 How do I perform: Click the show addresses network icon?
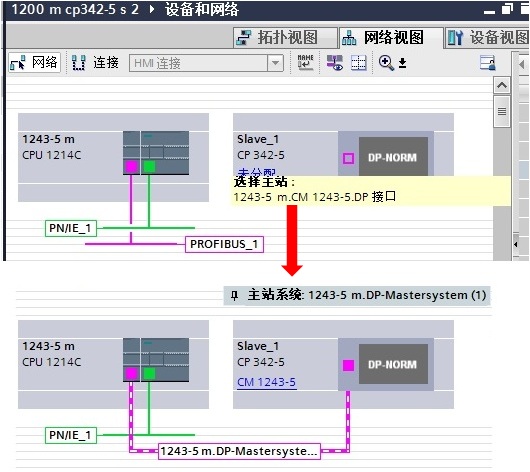pos(335,63)
